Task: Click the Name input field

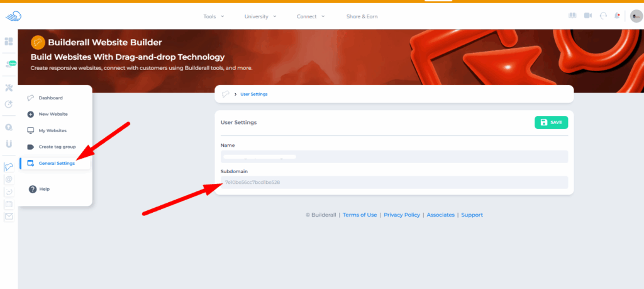Action: 394,157
